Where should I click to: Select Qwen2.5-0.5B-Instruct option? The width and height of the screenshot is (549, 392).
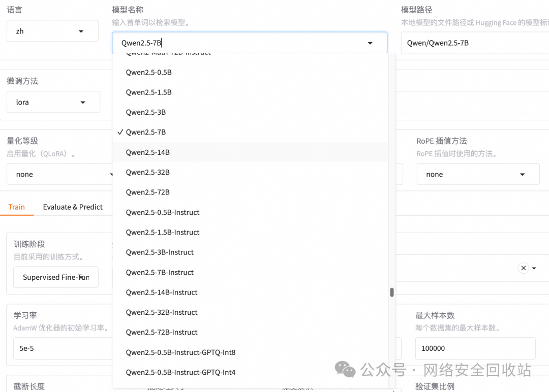coord(250,212)
